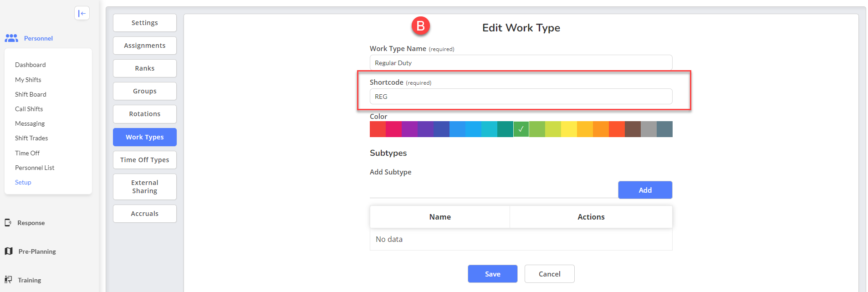The height and width of the screenshot is (292, 868).
Task: Pick the deep purple color swatch
Action: (425, 129)
